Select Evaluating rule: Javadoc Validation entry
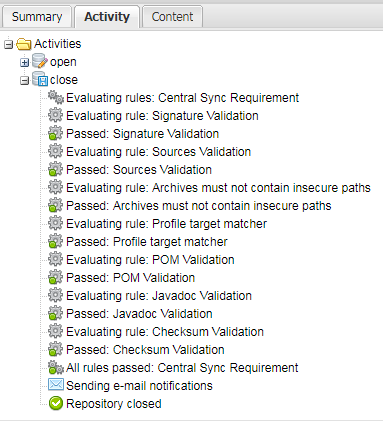The width and height of the screenshot is (383, 422). click(159, 296)
